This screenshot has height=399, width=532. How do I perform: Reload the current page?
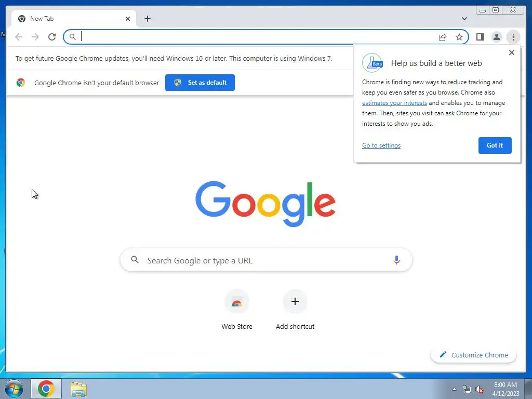52,37
